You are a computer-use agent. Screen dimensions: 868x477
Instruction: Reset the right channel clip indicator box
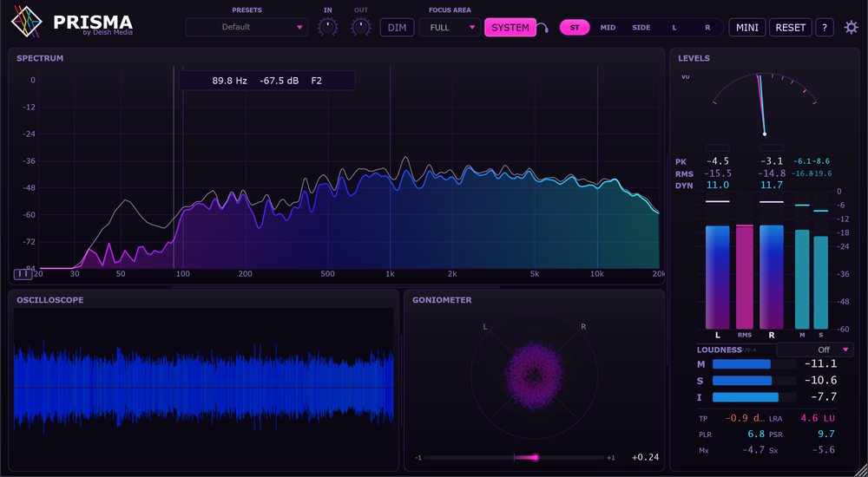(x=771, y=147)
